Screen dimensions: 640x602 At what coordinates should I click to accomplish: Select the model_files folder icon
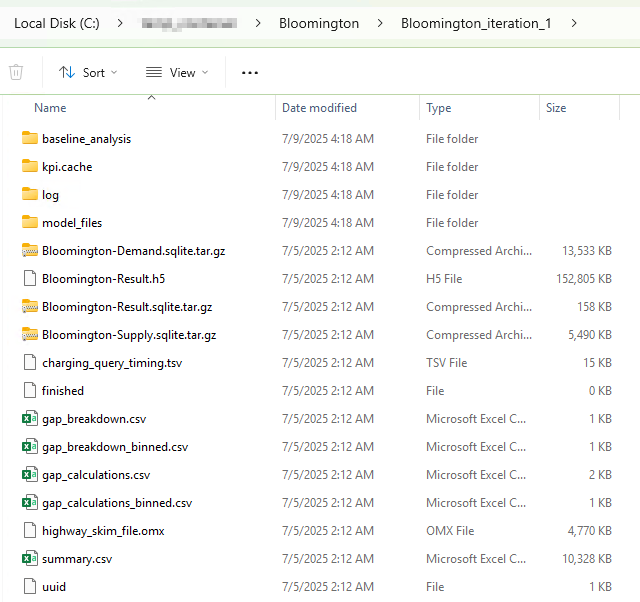tap(30, 222)
